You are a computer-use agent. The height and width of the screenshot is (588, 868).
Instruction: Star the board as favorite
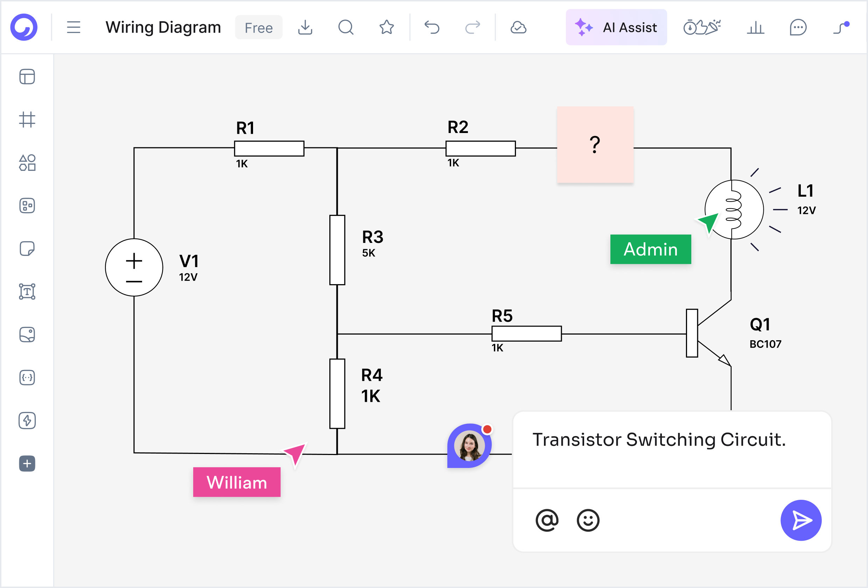click(x=386, y=27)
